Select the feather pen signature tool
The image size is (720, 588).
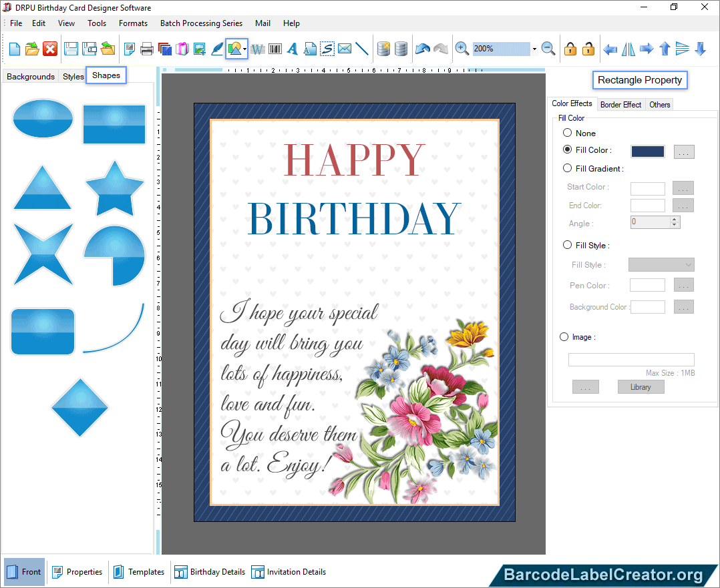coord(217,49)
